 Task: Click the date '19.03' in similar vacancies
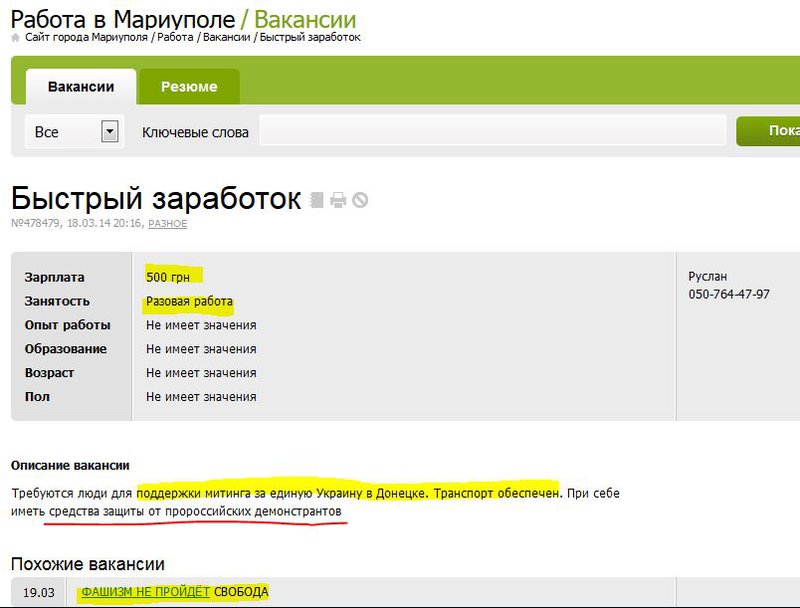tap(39, 592)
